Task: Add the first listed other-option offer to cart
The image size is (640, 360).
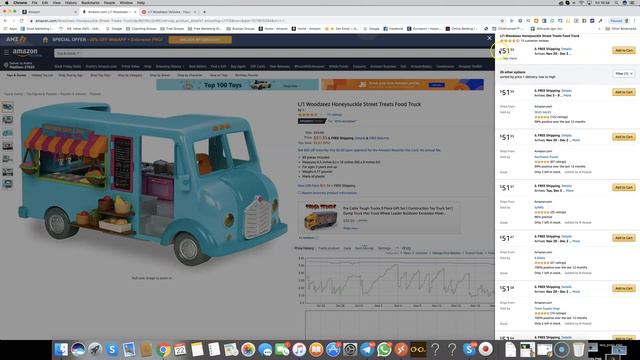Action: [624, 92]
